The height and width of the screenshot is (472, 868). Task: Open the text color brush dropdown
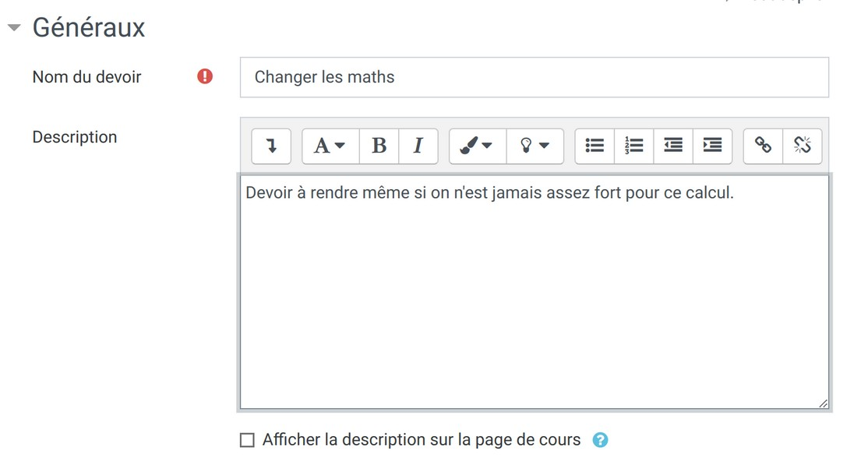pyautogui.click(x=476, y=146)
